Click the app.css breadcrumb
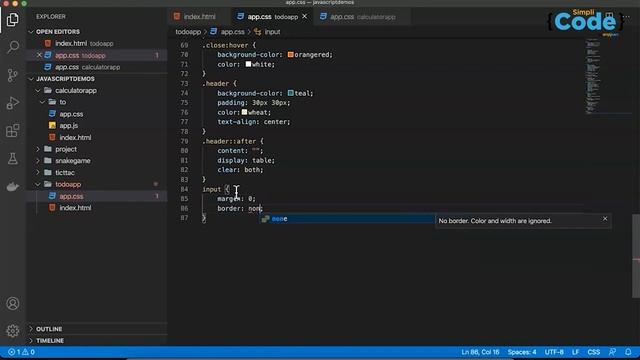640x360 pixels. click(232, 32)
